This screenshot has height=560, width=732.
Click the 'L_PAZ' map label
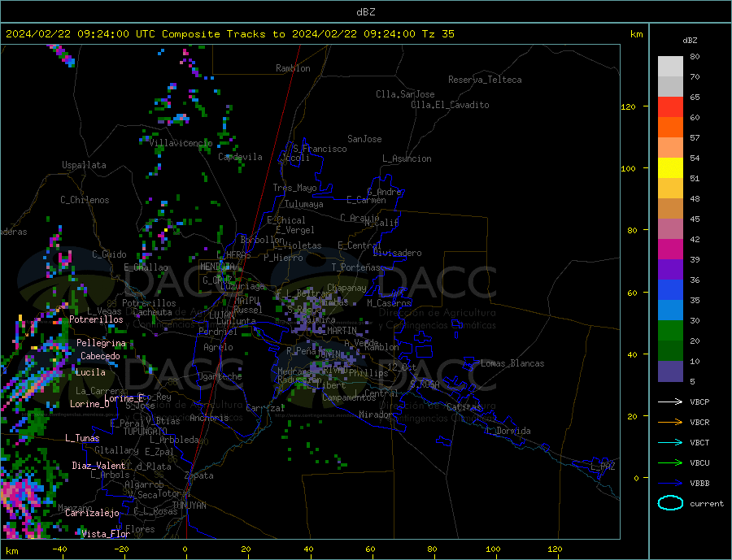point(603,467)
